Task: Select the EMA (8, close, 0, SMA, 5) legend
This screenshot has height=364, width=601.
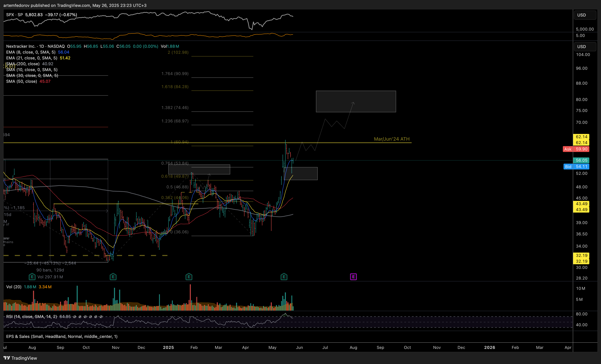Action: click(31, 52)
